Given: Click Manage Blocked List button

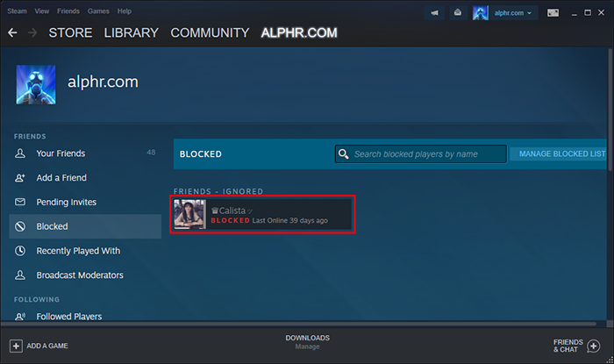Looking at the screenshot, I should [559, 153].
